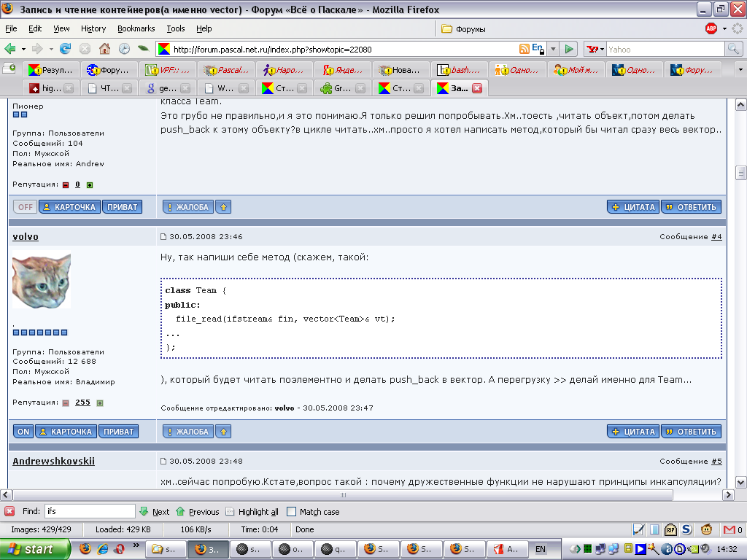Enable the Match case checkbox
Screen dimensions: 747x560
click(292, 512)
